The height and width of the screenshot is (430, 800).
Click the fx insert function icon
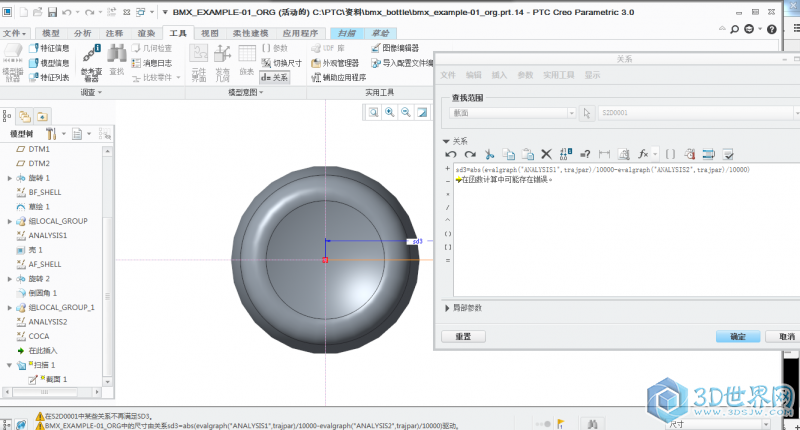coord(643,154)
